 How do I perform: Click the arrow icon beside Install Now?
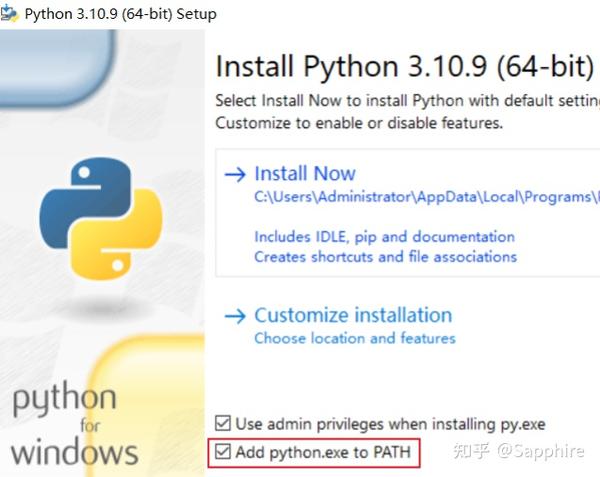[235, 174]
